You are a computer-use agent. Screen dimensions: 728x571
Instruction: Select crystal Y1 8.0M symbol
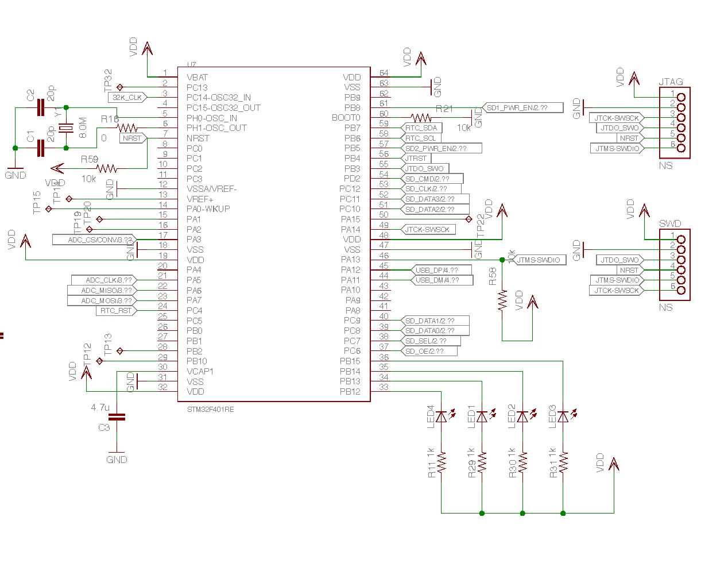(67, 128)
